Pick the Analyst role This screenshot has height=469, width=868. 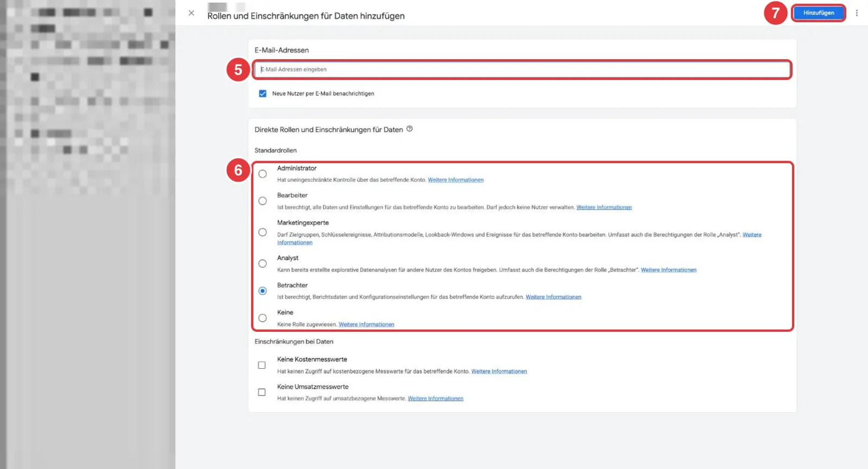click(263, 264)
